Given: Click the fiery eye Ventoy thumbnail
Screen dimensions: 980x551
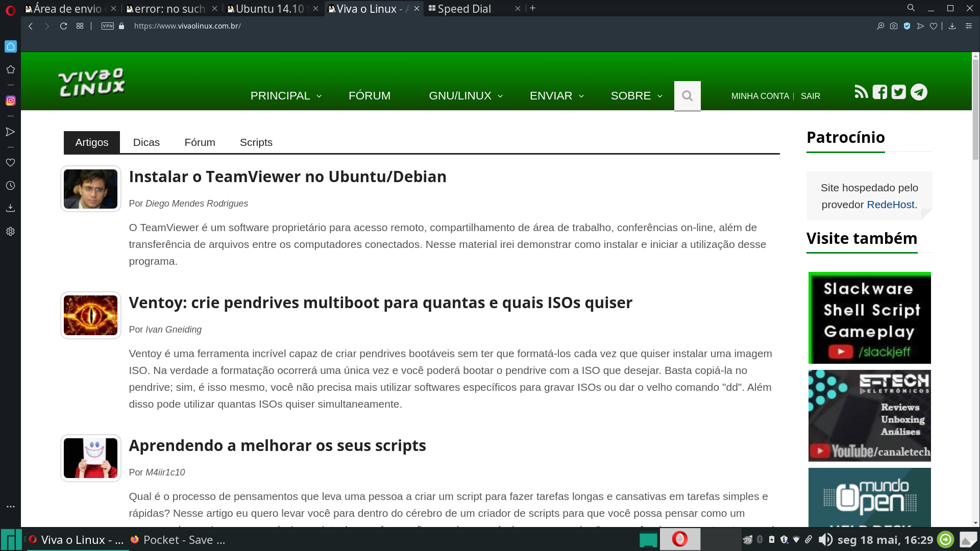Looking at the screenshot, I should (x=91, y=315).
